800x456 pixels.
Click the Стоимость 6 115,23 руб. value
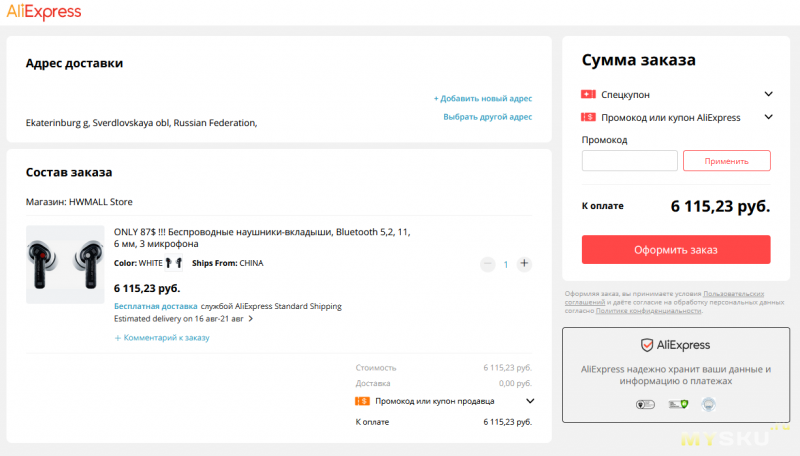(508, 368)
